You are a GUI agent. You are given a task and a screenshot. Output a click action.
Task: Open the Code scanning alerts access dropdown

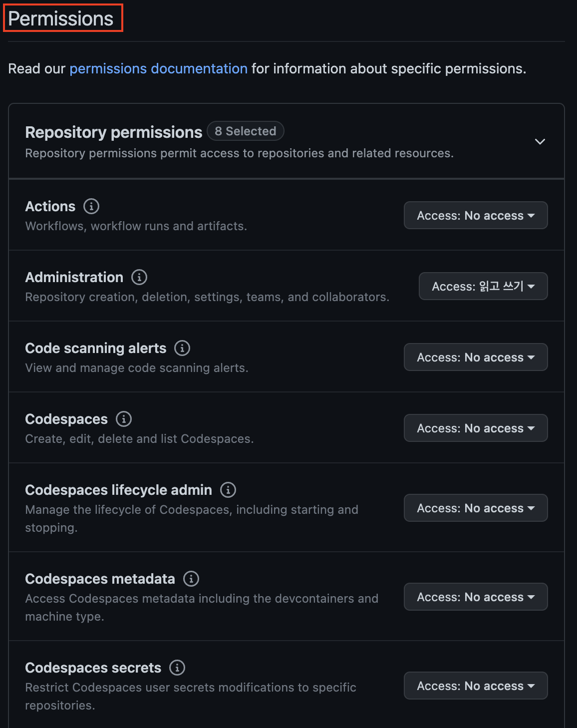pyautogui.click(x=475, y=358)
